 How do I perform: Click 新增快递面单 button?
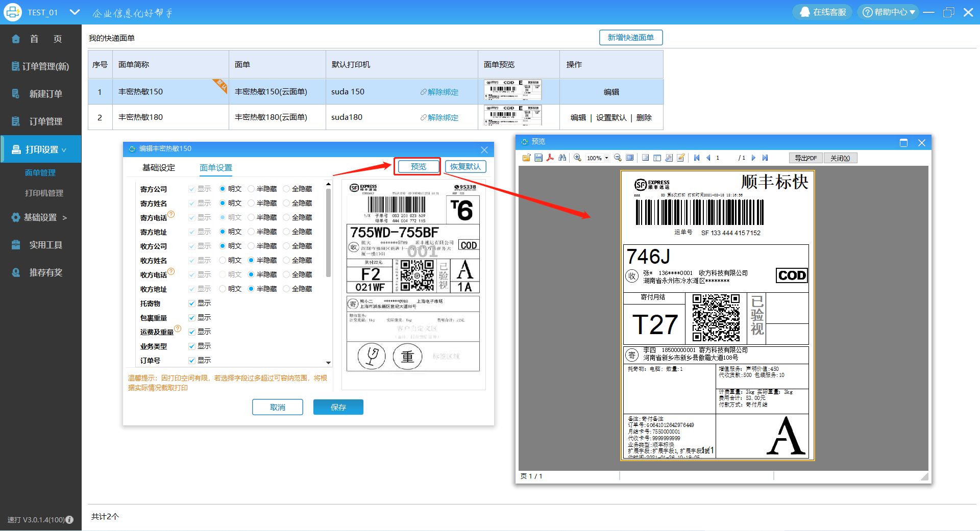point(631,37)
